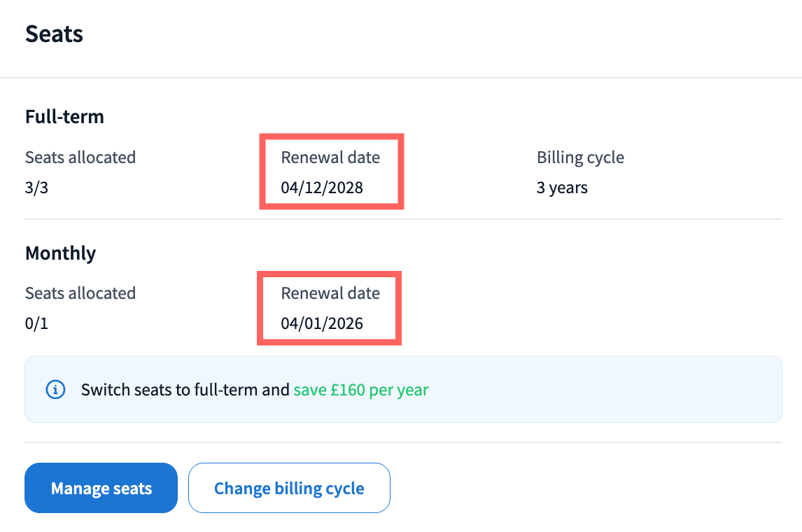Click Full-term 'Seats allocated' label

(x=80, y=157)
